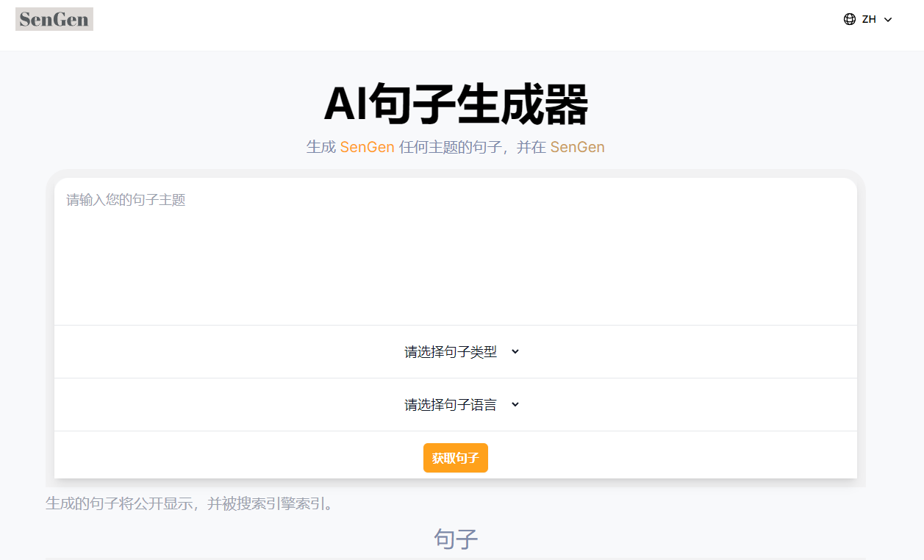This screenshot has height=560, width=924.
Task: Open the 请选择句子类型 dropdown
Action: point(462,352)
